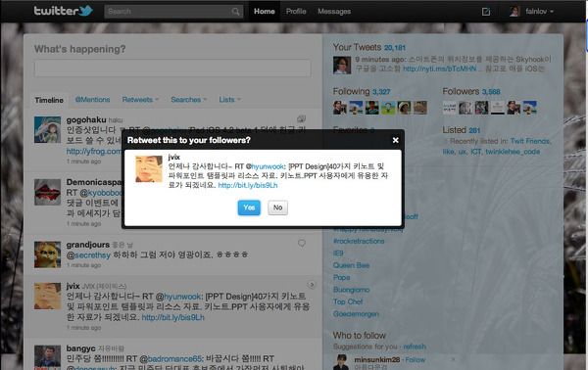Viewport: 588px width, 370px height.
Task: Switch to the @Mentions tab
Action: point(93,100)
